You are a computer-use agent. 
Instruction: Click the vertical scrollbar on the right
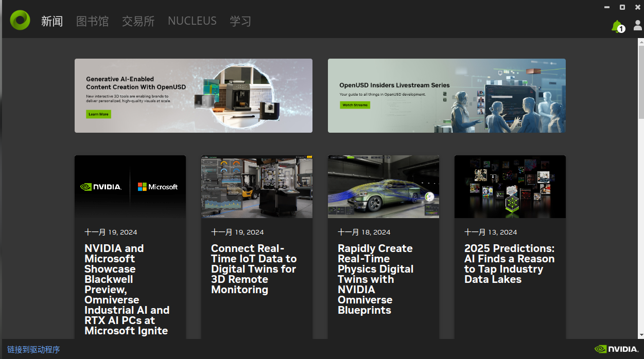pyautogui.click(x=641, y=189)
